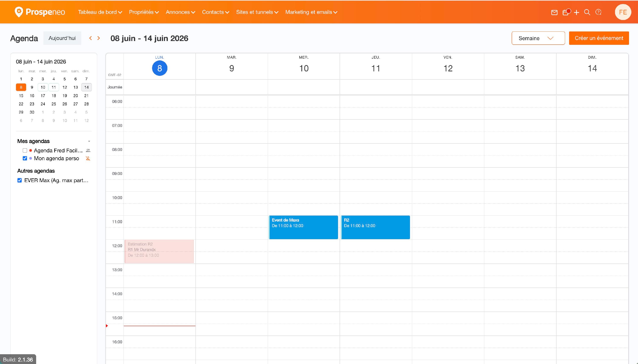Viewport: 638px width, 364px height.
Task: Go to previous week arrow
Action: coord(91,38)
